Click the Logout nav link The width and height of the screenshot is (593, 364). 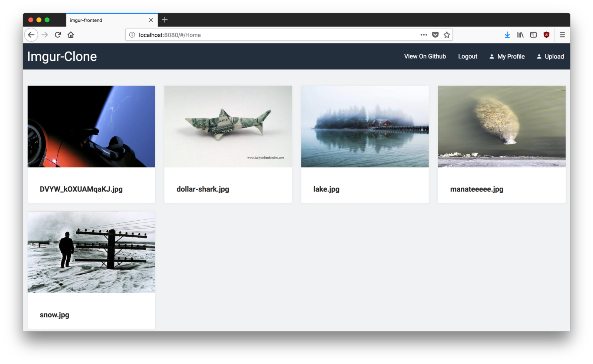tap(468, 56)
